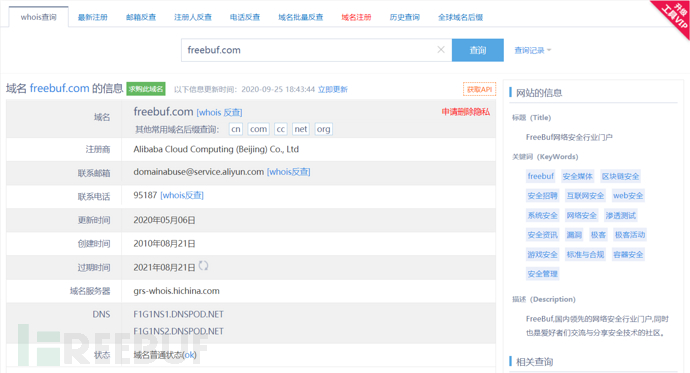Select the creation date 2010年08月21日
This screenshot has width=690, height=373.
tap(164, 244)
